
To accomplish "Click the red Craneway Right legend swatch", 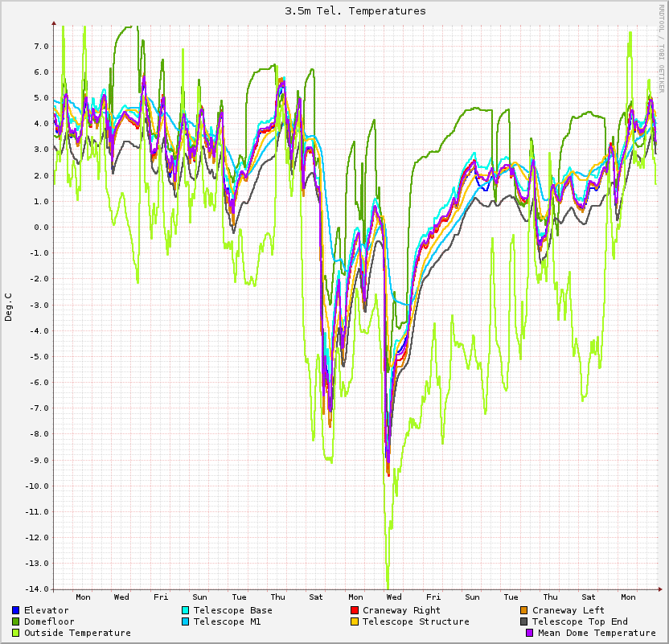I will (x=355, y=610).
